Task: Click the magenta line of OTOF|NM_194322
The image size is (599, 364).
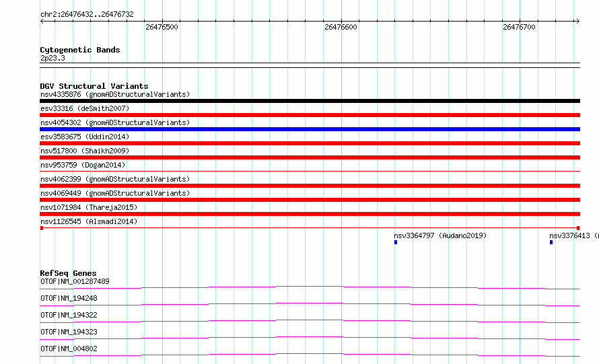Action: pos(310,321)
